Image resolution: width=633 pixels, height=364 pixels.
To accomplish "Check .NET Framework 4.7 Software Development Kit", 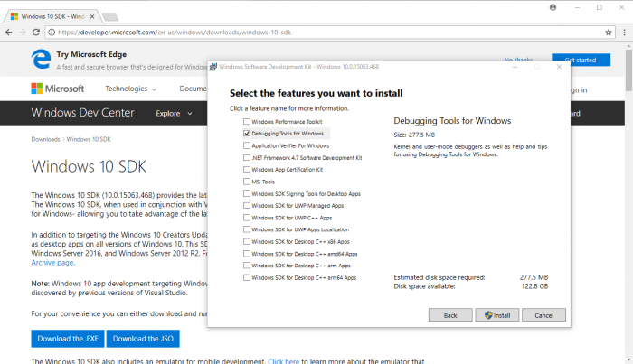I will pos(247,157).
